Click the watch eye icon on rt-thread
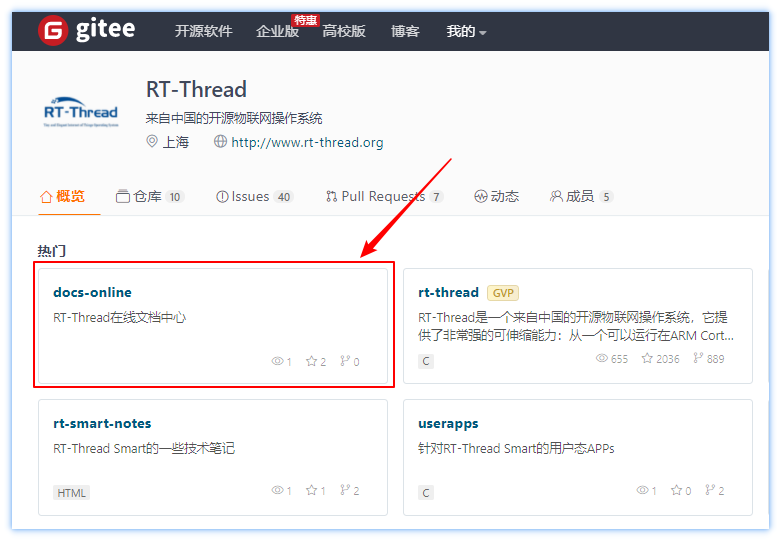 pyautogui.click(x=602, y=358)
